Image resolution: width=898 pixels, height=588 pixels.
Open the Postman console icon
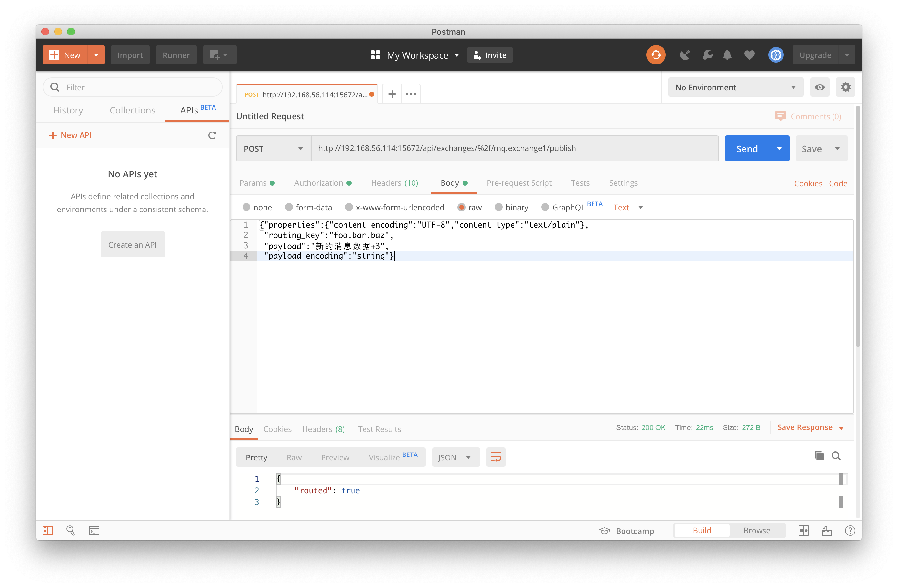click(x=94, y=530)
